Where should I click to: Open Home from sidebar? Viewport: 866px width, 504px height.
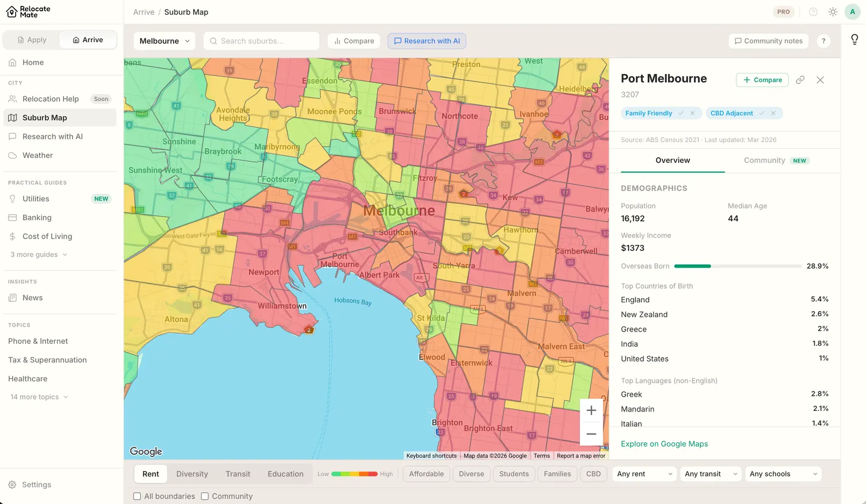(x=60, y=63)
